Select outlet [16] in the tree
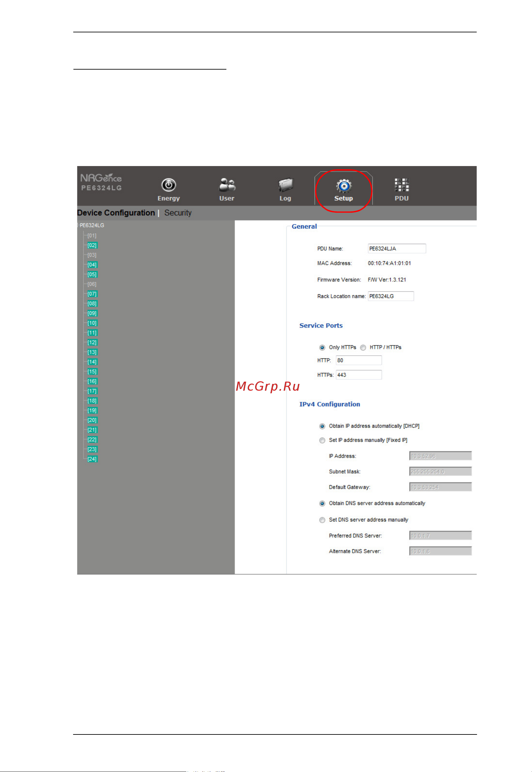Viewport: 532px width, 772px height. (92, 381)
